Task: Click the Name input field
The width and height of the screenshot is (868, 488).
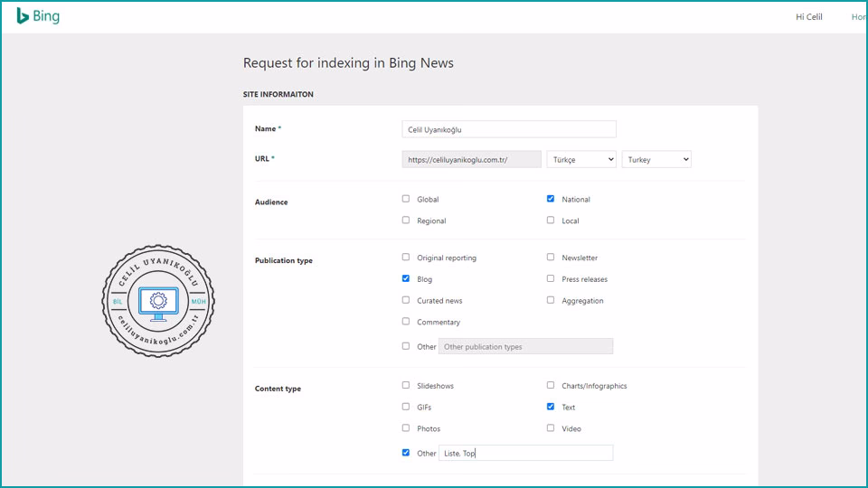Action: tap(509, 129)
